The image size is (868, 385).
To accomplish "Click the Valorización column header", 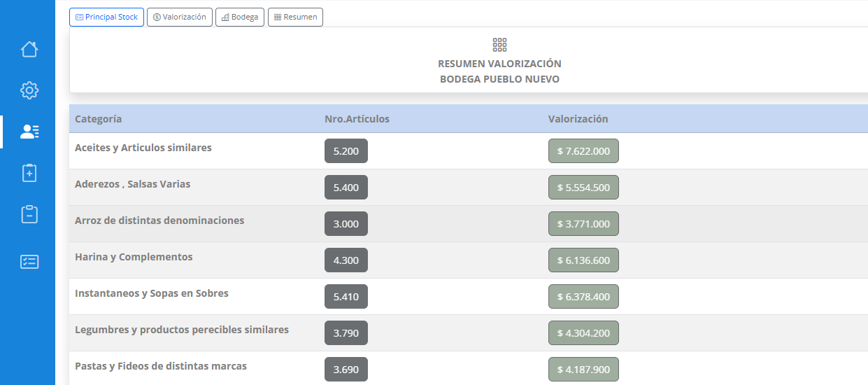I will click(x=578, y=119).
